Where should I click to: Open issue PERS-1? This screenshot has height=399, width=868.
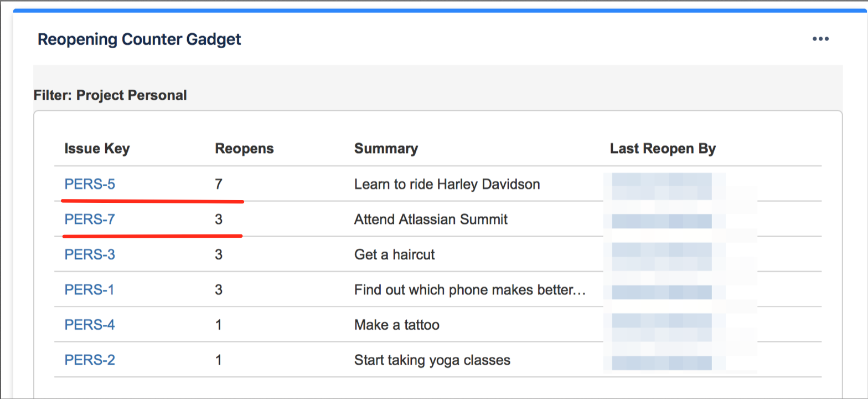[x=89, y=289]
